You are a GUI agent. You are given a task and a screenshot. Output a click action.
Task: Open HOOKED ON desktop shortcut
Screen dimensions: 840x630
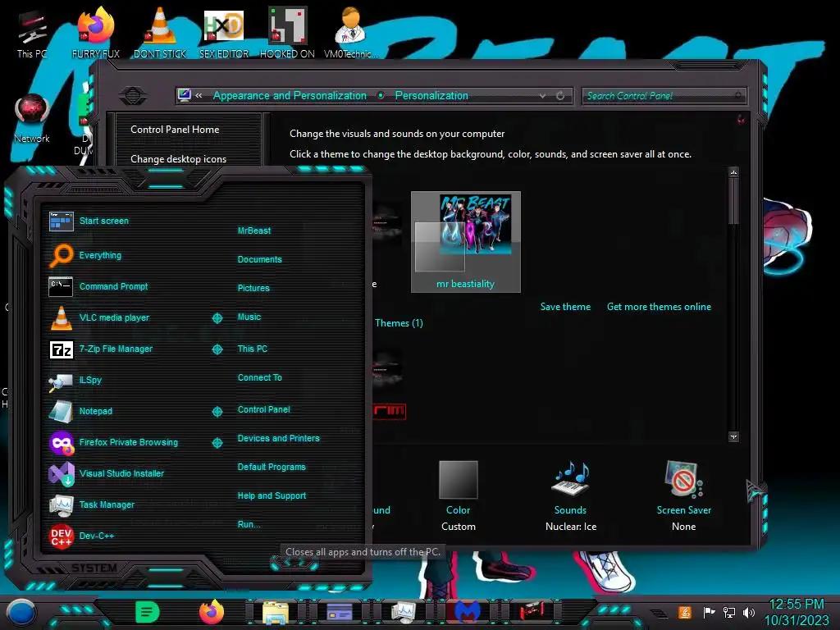click(287, 33)
